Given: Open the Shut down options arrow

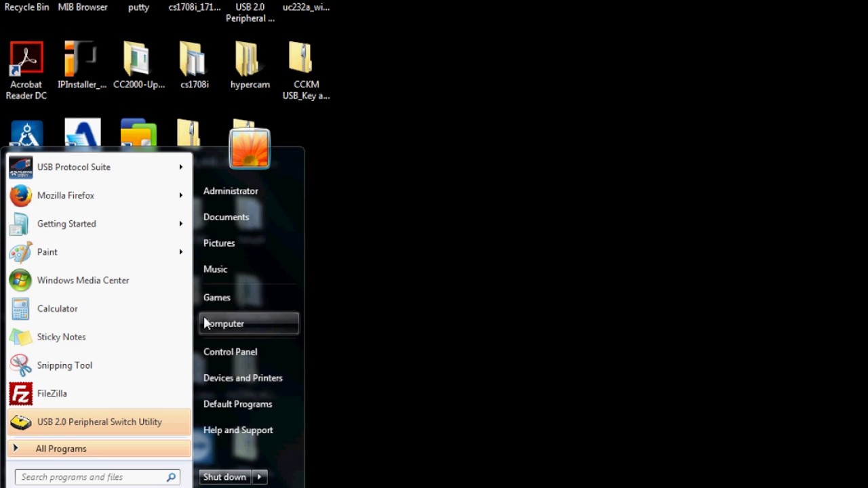Looking at the screenshot, I should [260, 477].
